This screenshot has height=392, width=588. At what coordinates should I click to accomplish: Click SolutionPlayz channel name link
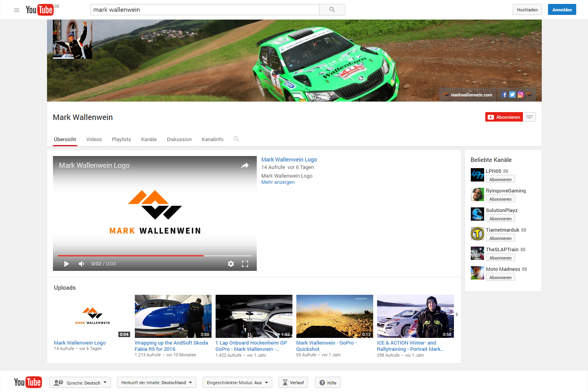tap(502, 211)
